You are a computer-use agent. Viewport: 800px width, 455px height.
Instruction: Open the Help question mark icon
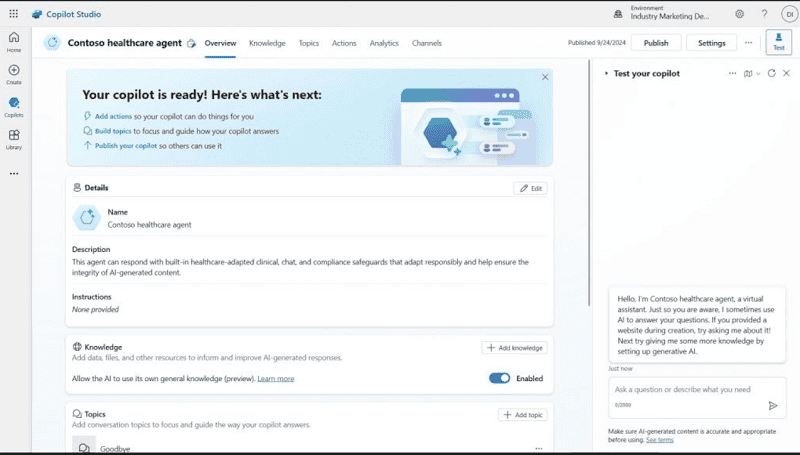point(764,14)
